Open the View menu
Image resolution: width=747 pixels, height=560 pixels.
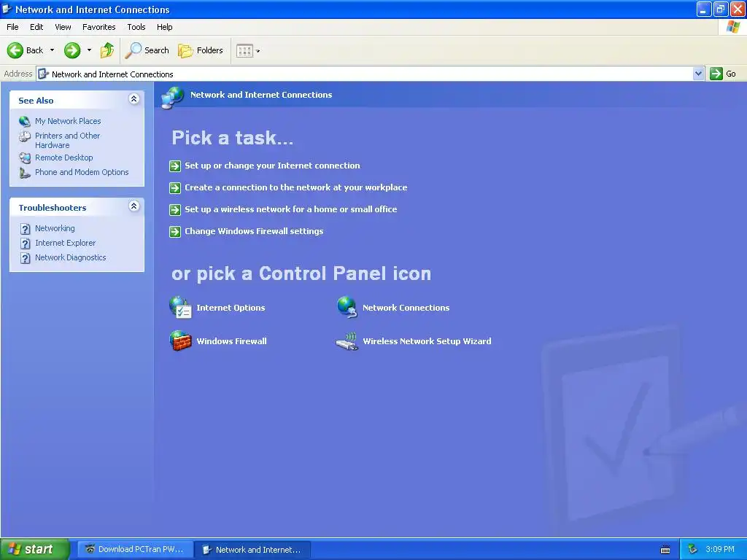tap(63, 27)
